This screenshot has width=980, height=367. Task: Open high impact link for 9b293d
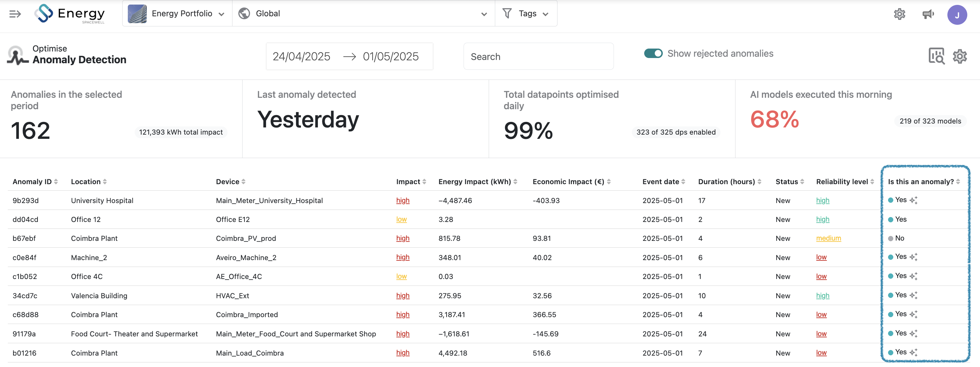(403, 200)
